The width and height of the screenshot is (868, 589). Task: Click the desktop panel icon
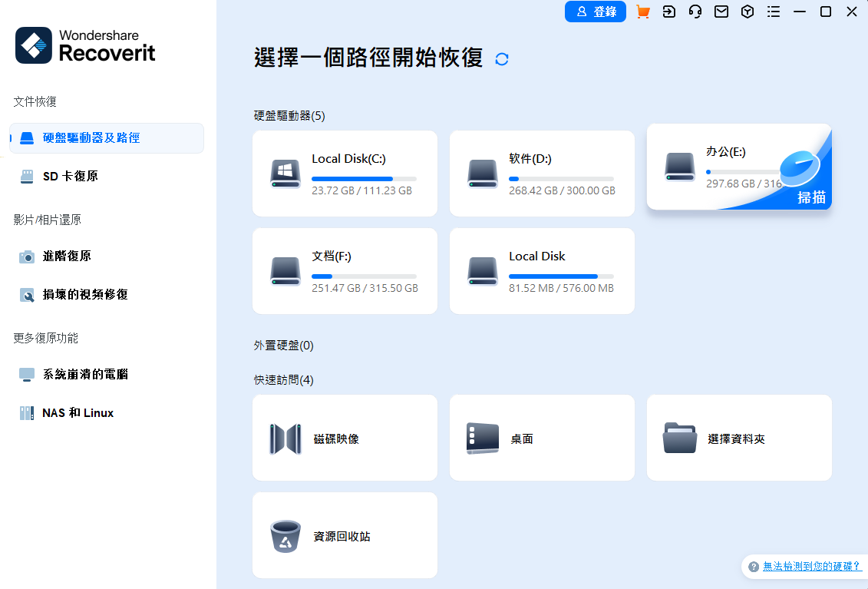point(482,438)
